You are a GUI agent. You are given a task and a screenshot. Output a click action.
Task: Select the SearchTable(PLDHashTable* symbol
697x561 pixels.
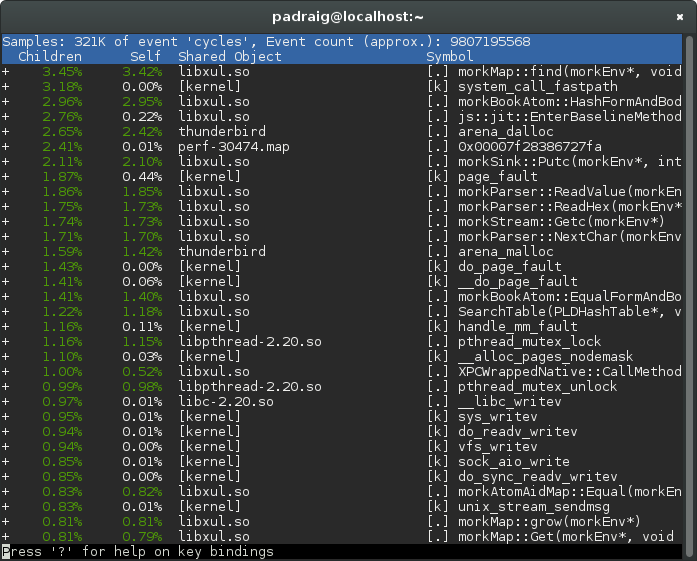click(x=570, y=312)
